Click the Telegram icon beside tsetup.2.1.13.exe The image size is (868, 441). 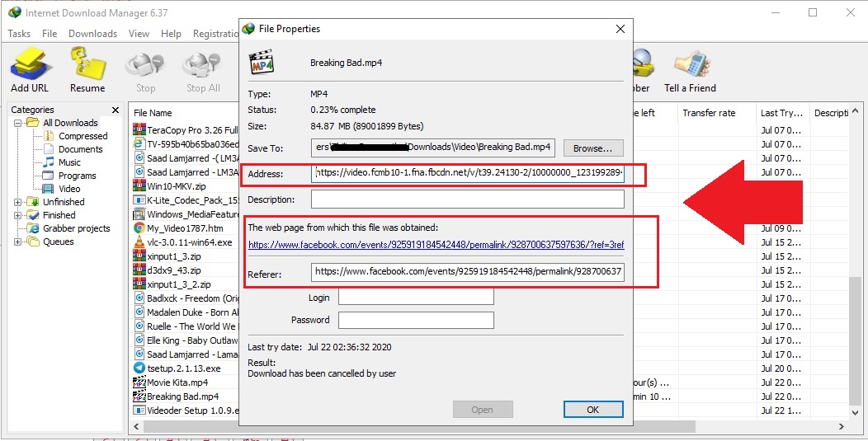coord(139,368)
